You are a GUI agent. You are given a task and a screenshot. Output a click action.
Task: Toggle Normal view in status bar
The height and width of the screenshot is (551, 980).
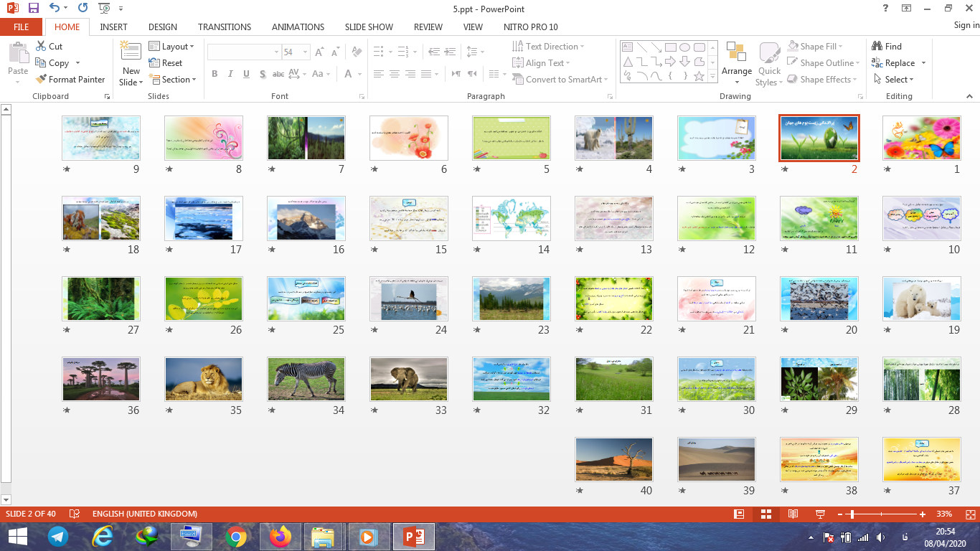739,514
